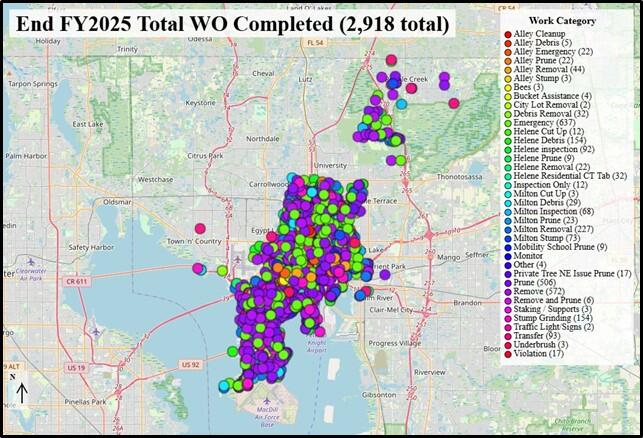
Task: Click the Traffic Light/Signs (2) legend label
Action: point(554,327)
